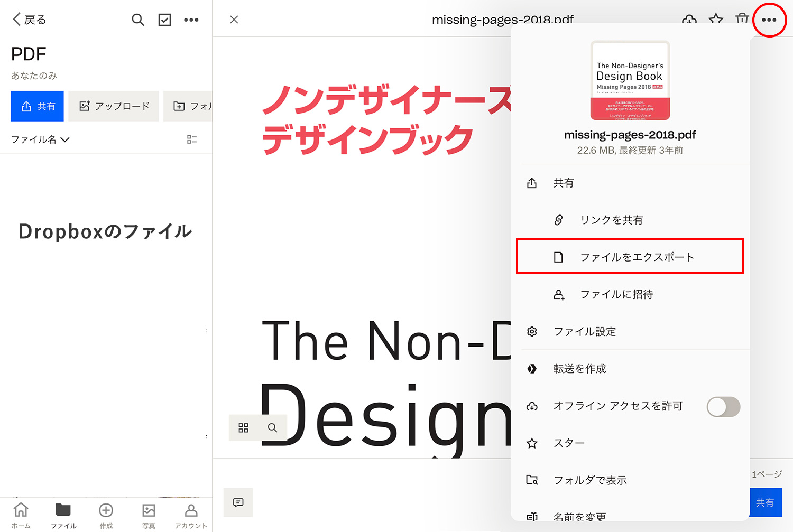
Task: Click the PDF cover thumbnail in menu
Action: click(630, 80)
